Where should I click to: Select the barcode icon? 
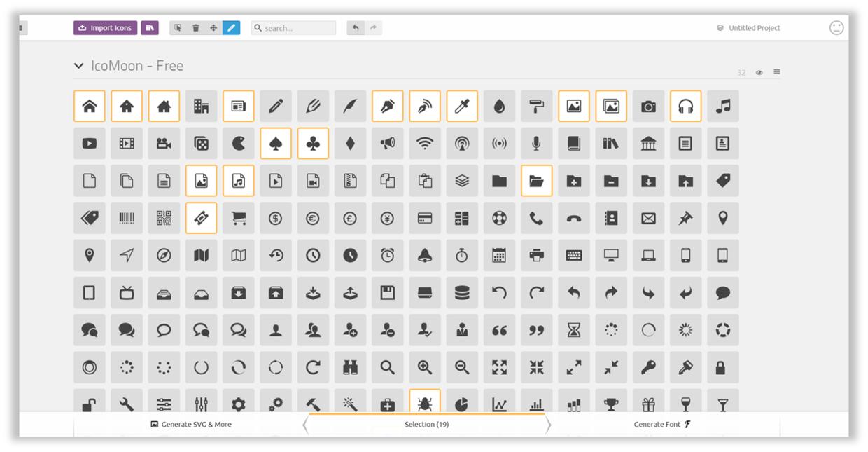(x=127, y=218)
